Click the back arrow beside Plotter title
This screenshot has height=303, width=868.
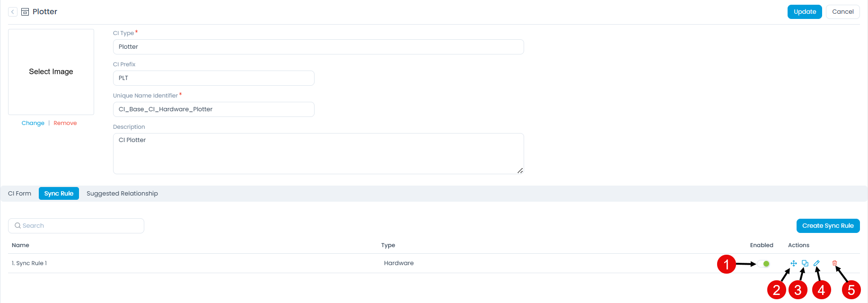(x=13, y=12)
